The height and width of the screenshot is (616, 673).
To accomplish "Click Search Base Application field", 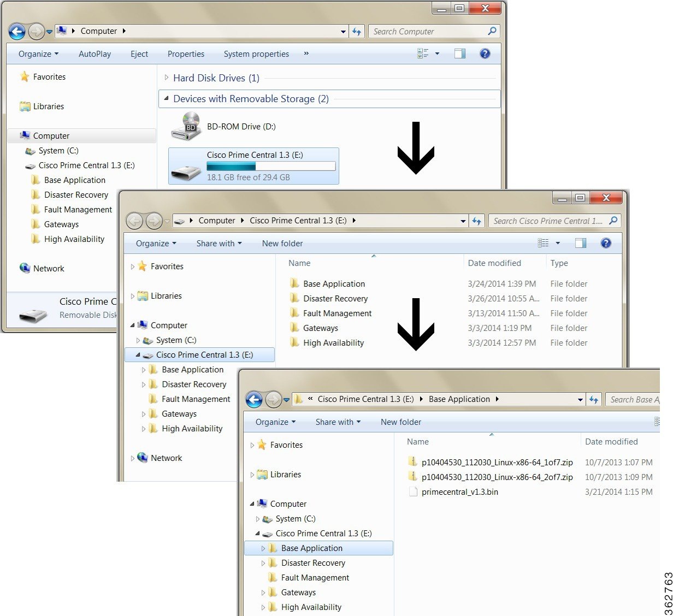I will point(633,400).
